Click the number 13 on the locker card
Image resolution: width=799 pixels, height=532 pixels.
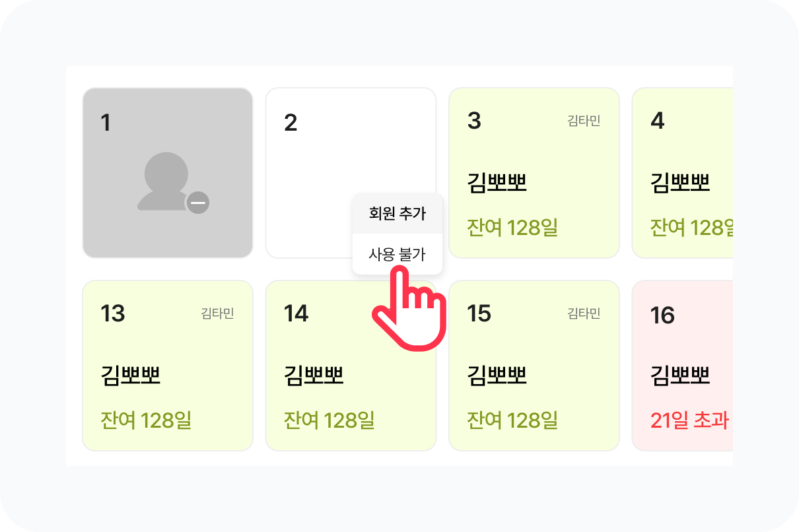113,314
